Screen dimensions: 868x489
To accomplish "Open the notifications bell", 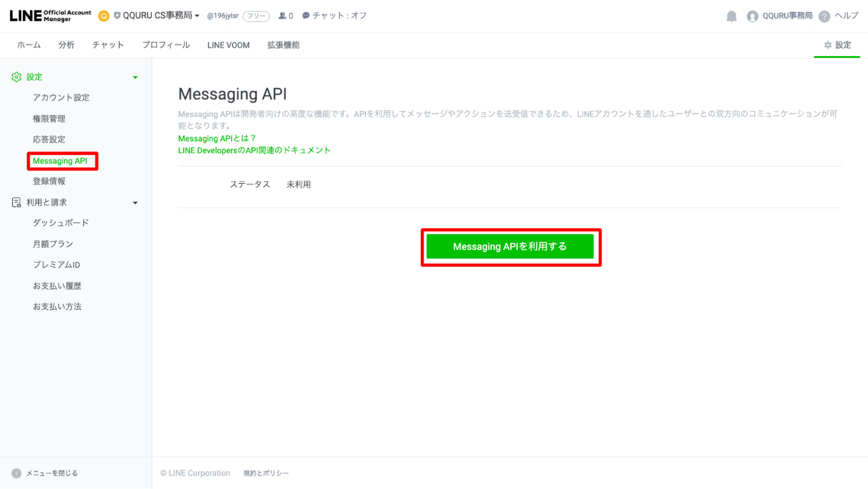I will (731, 17).
